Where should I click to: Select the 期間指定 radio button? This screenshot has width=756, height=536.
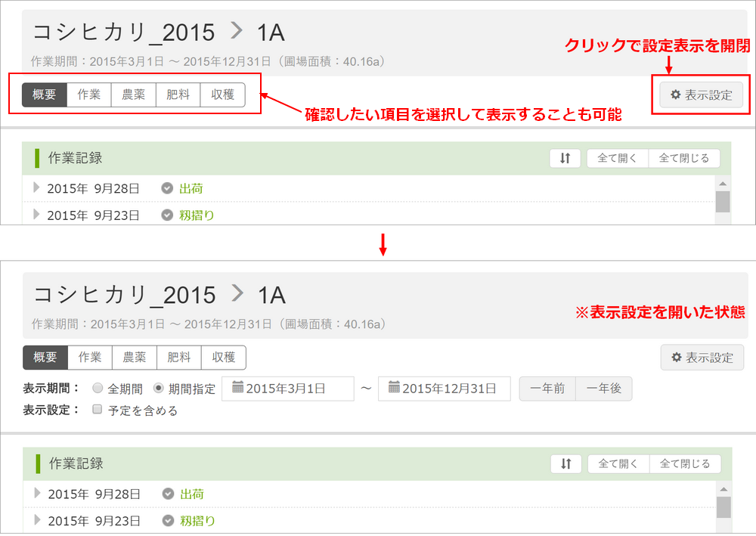[158, 389]
